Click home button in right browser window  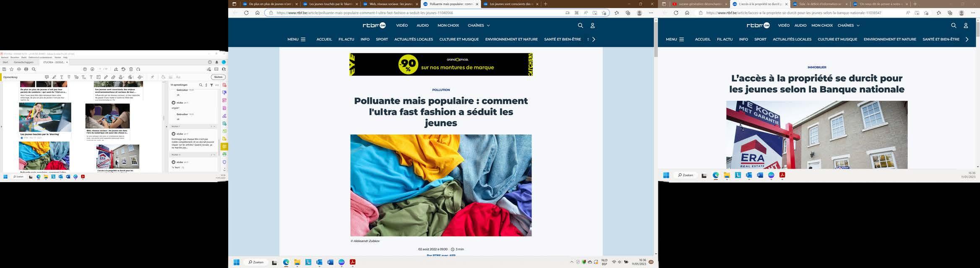687,13
